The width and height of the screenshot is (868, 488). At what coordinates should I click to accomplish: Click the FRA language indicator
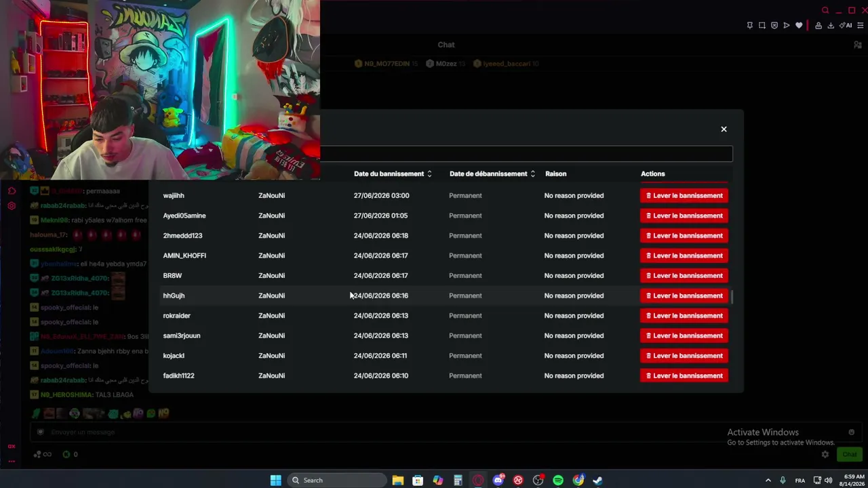pos(800,481)
